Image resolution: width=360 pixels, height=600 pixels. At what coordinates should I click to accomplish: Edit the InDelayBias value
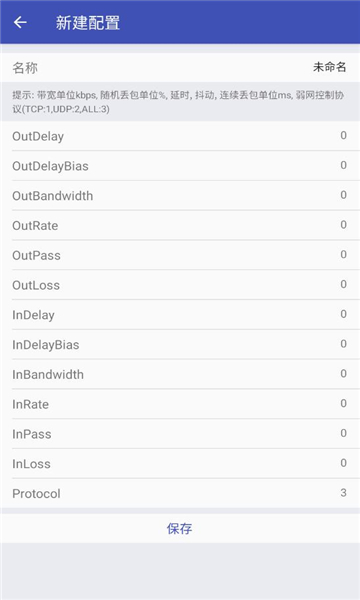point(343,344)
